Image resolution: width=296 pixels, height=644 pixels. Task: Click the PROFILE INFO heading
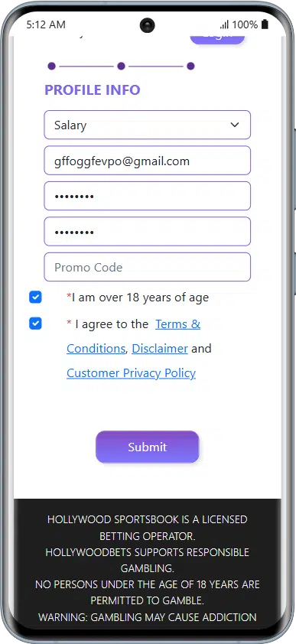pyautogui.click(x=93, y=90)
